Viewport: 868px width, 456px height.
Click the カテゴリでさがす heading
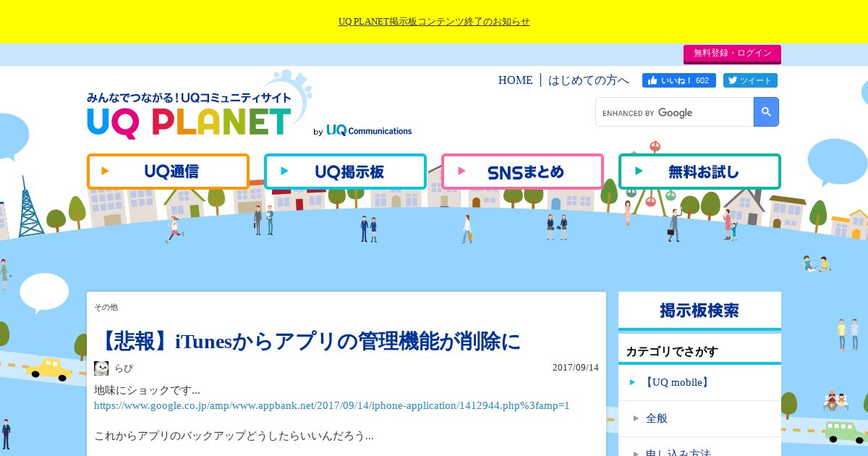[x=672, y=352]
